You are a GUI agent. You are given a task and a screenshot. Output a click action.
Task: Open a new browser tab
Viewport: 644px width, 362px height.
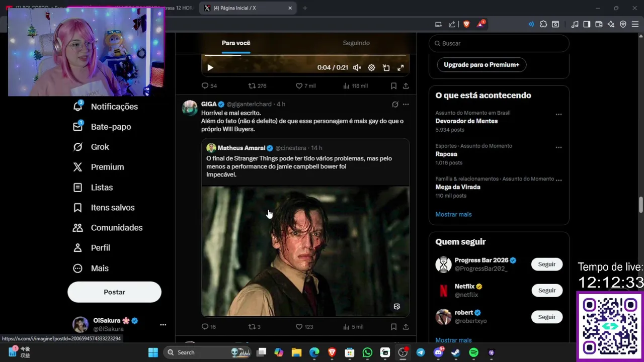click(x=305, y=8)
